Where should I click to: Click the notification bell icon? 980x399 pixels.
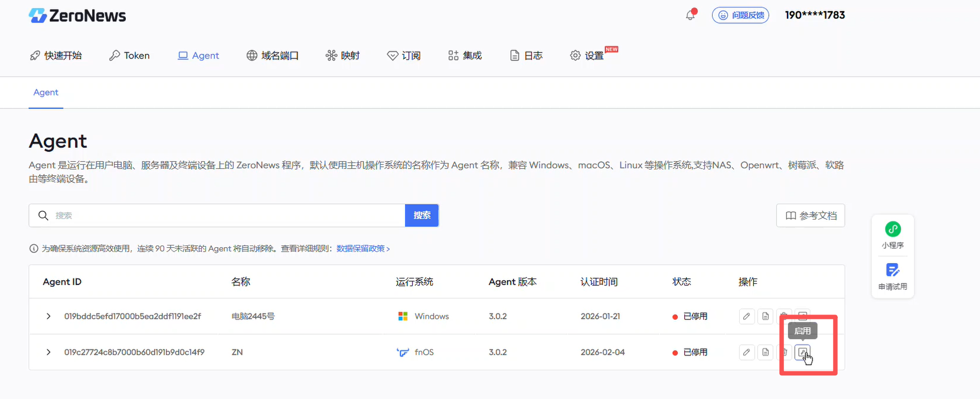(x=690, y=15)
